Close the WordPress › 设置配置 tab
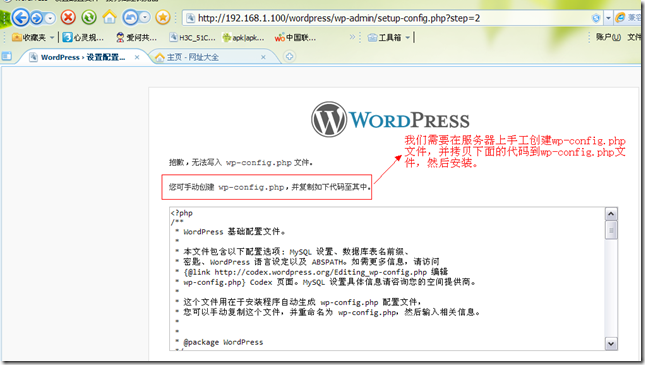645x365 pixels. pos(137,57)
